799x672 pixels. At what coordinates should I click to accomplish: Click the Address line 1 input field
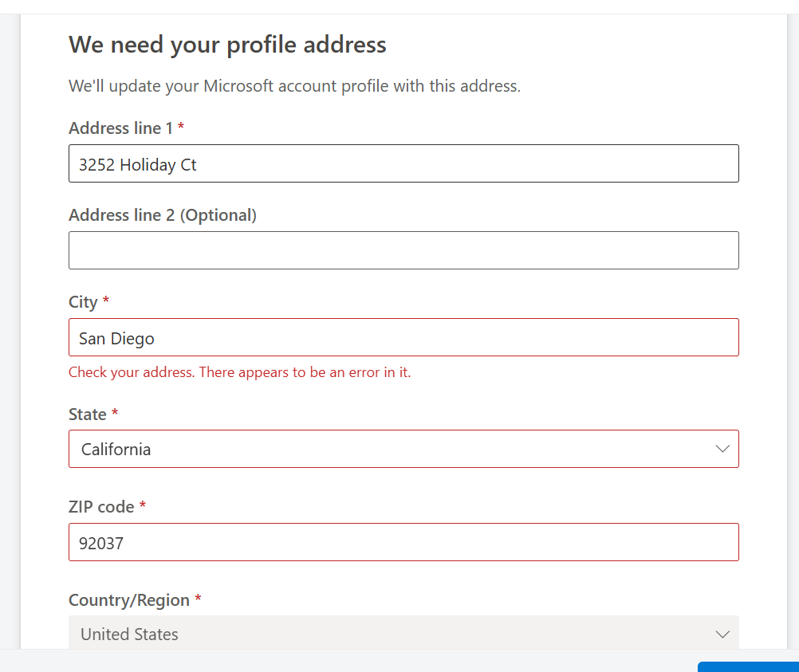coord(403,164)
